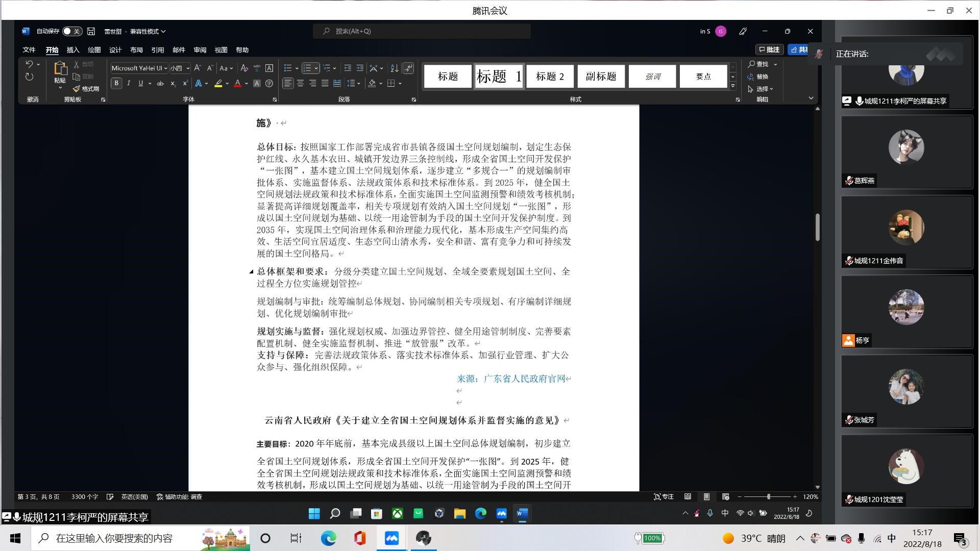Screen dimensions: 980x551
Task: Toggle the AutoSave switch
Action: [x=72, y=31]
